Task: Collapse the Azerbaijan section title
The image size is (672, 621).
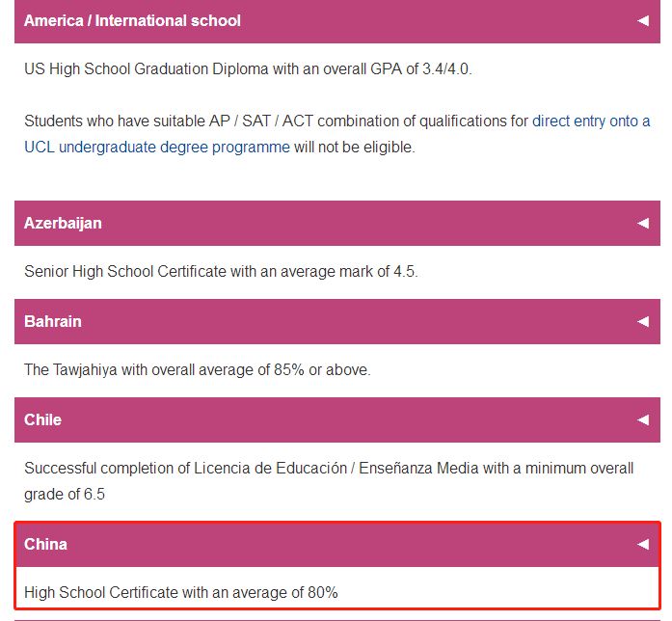Action: point(63,223)
